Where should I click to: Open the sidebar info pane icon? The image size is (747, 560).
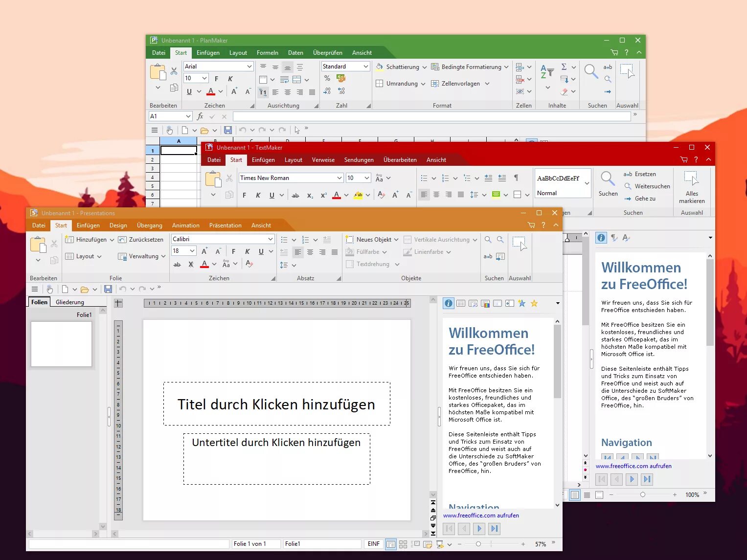point(448,303)
